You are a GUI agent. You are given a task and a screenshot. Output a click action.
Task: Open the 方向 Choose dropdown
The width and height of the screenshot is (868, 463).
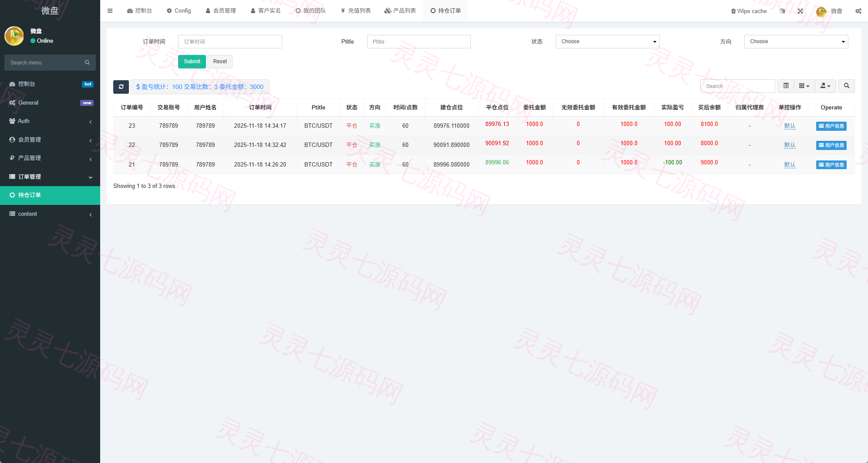coord(796,41)
